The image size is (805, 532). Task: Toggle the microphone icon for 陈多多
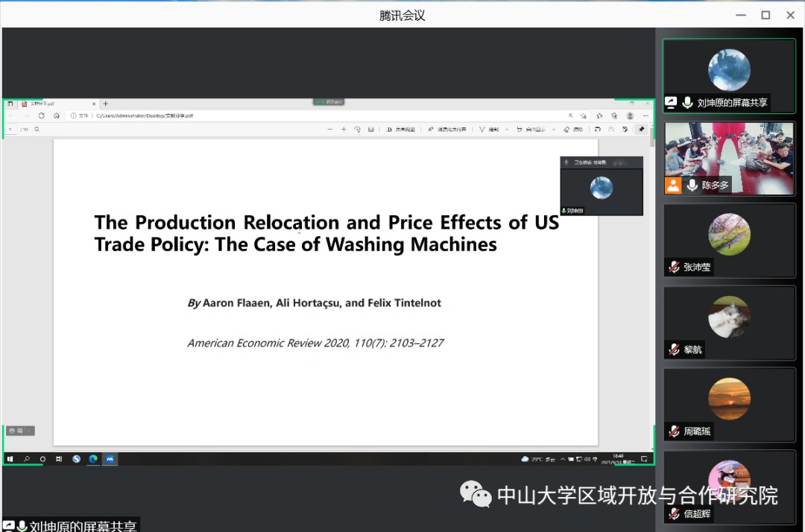click(x=692, y=186)
